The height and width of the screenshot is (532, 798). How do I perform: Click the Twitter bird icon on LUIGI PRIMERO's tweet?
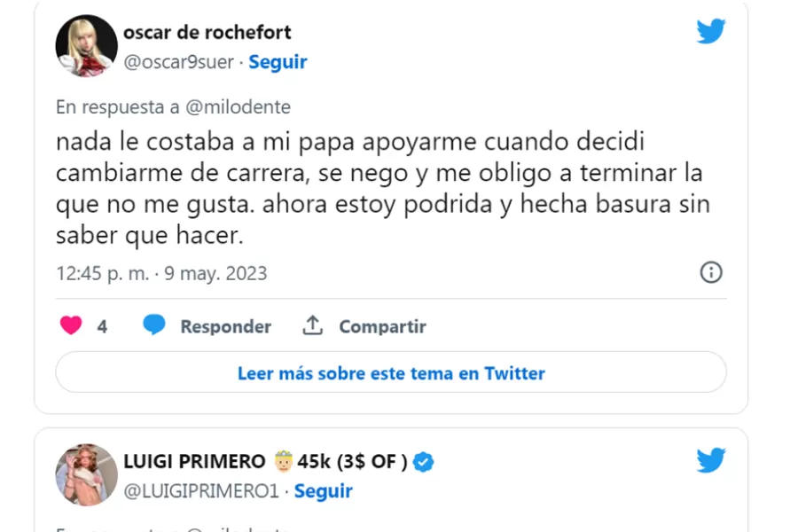709,460
